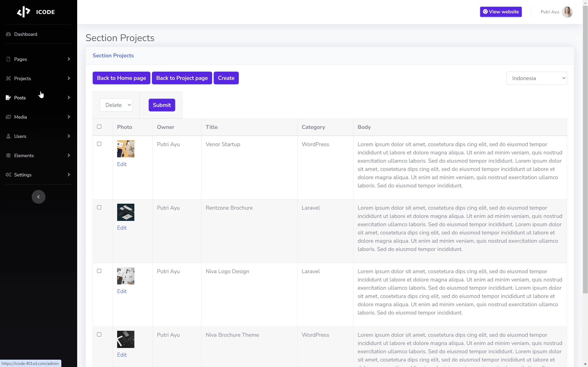Viewport: 588px width, 367px height.
Task: Click Edit link under Niva Logo Design photo
Action: coord(122,291)
